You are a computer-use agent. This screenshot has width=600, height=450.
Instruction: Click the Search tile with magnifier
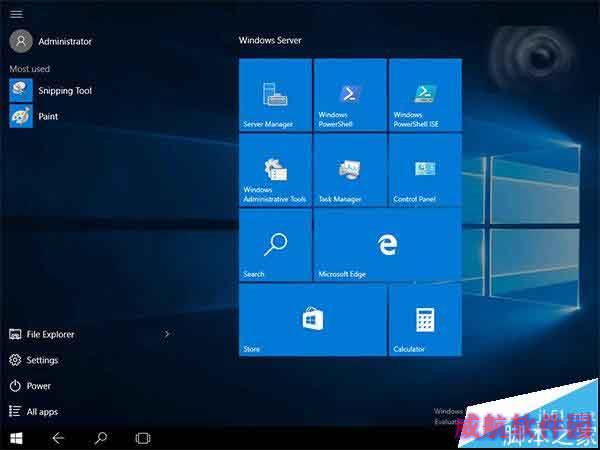point(275,245)
